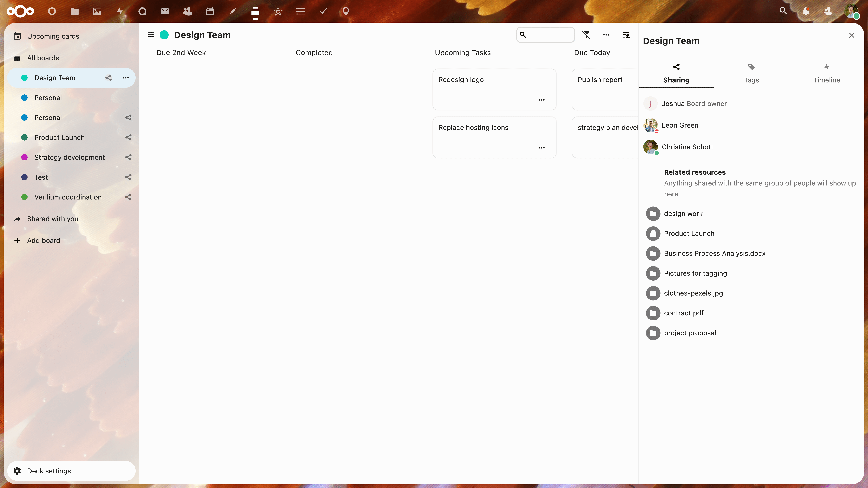Select All boards in the sidebar
This screenshot has height=488, width=868.
pos(71,58)
